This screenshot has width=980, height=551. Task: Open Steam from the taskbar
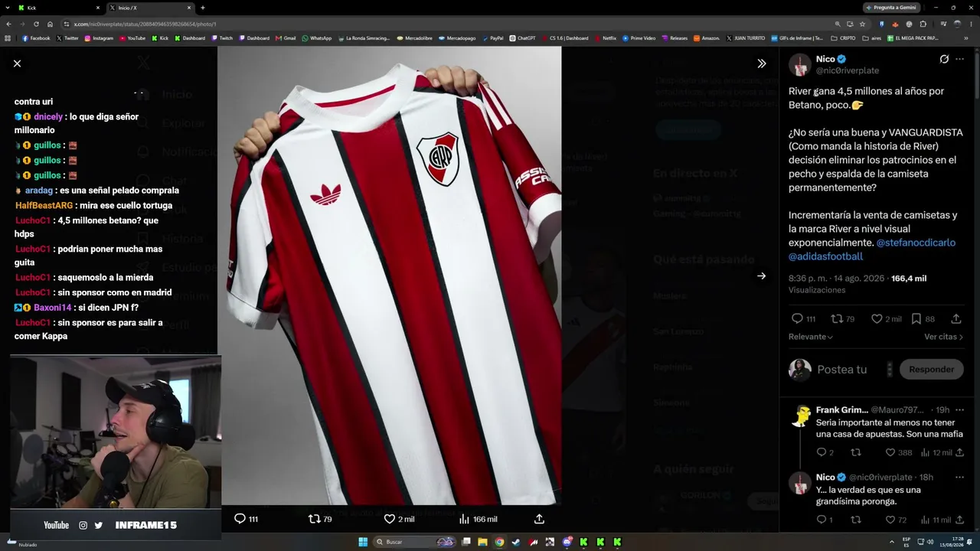(516, 542)
